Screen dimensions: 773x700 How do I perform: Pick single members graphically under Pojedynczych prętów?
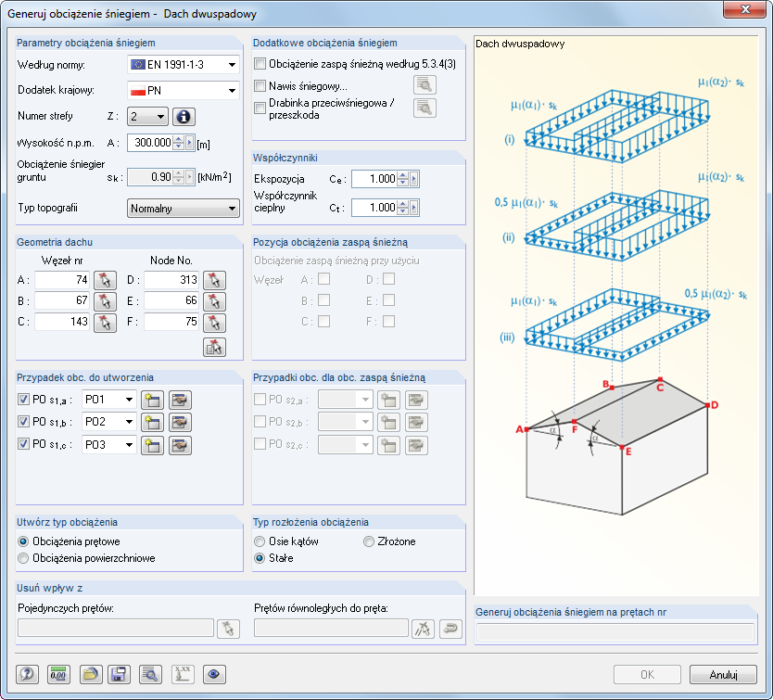pyautogui.click(x=228, y=629)
